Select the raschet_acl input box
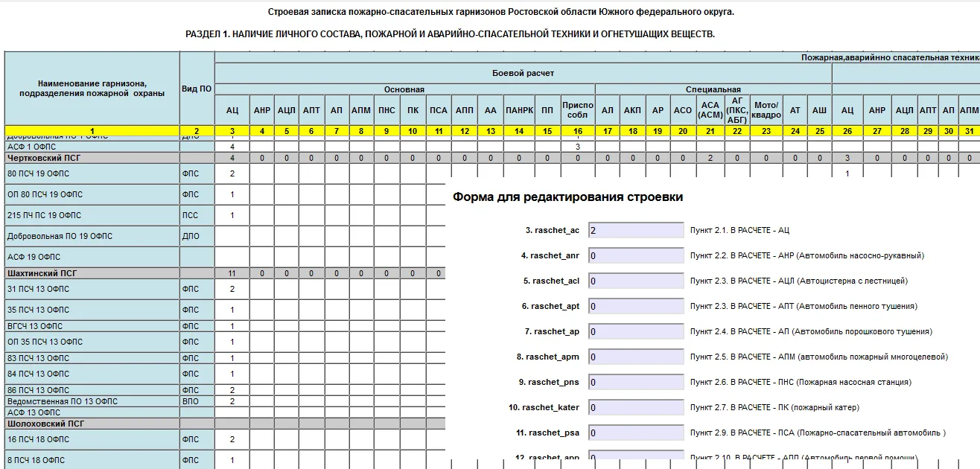 click(636, 281)
